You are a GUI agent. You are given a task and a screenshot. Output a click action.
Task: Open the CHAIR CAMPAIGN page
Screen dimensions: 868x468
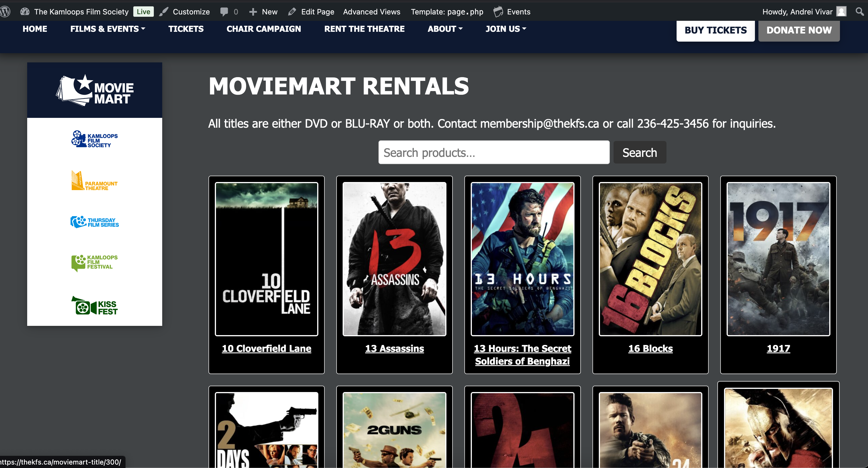(264, 29)
